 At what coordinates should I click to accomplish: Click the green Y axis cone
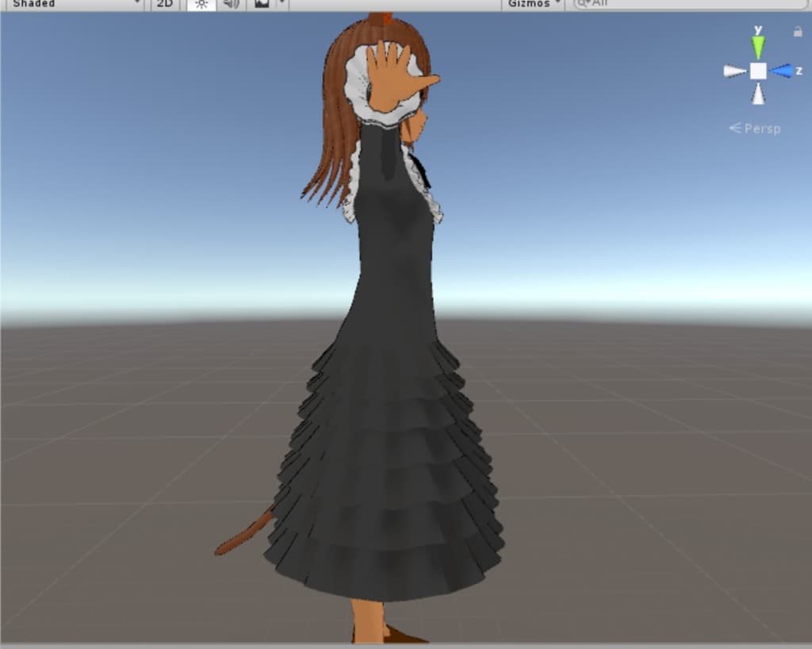758,46
